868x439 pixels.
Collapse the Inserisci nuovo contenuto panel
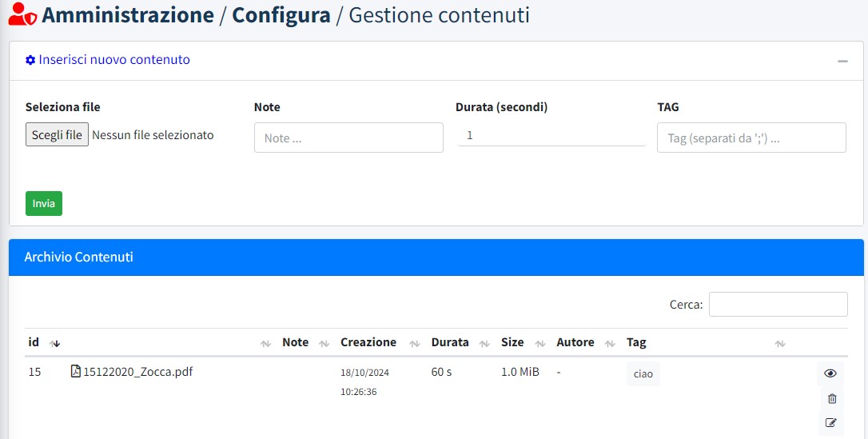[x=842, y=61]
